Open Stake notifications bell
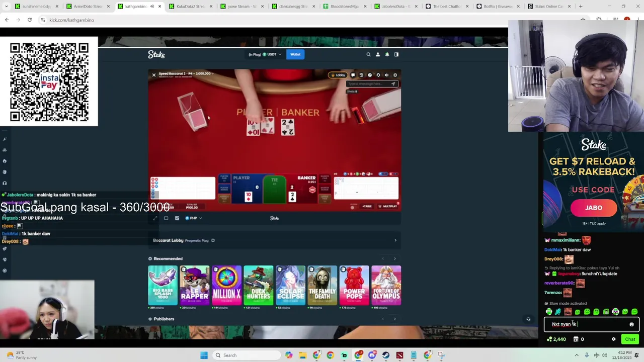The width and height of the screenshot is (644, 362). pyautogui.click(x=387, y=54)
